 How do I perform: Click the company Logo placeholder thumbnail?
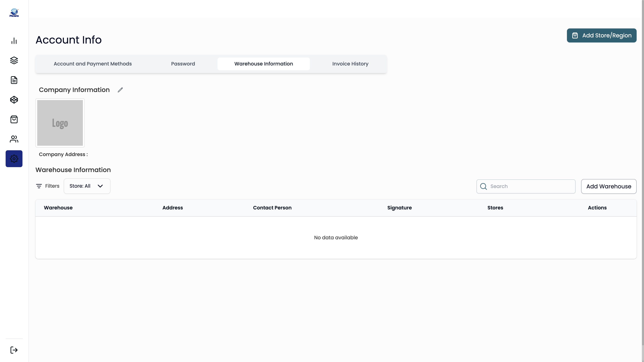pyautogui.click(x=60, y=123)
